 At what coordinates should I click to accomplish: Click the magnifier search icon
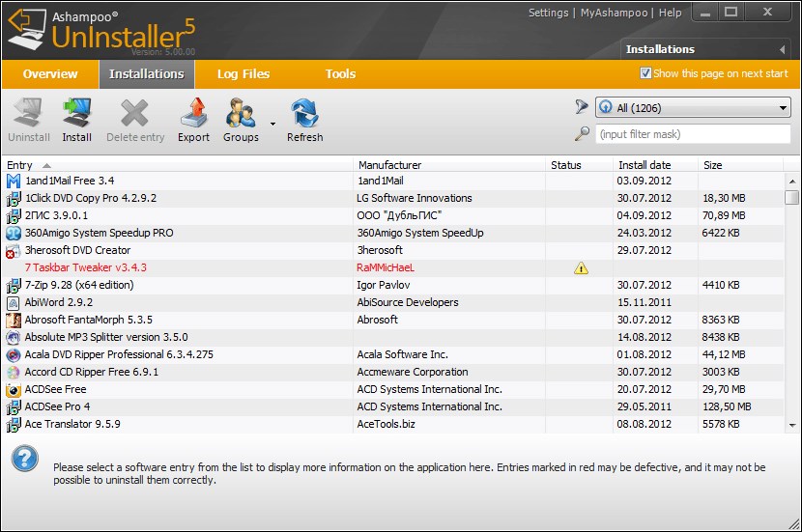coord(582,134)
